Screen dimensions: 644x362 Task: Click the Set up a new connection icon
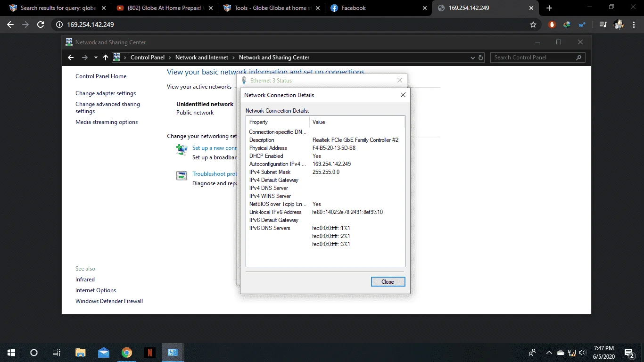(x=182, y=150)
